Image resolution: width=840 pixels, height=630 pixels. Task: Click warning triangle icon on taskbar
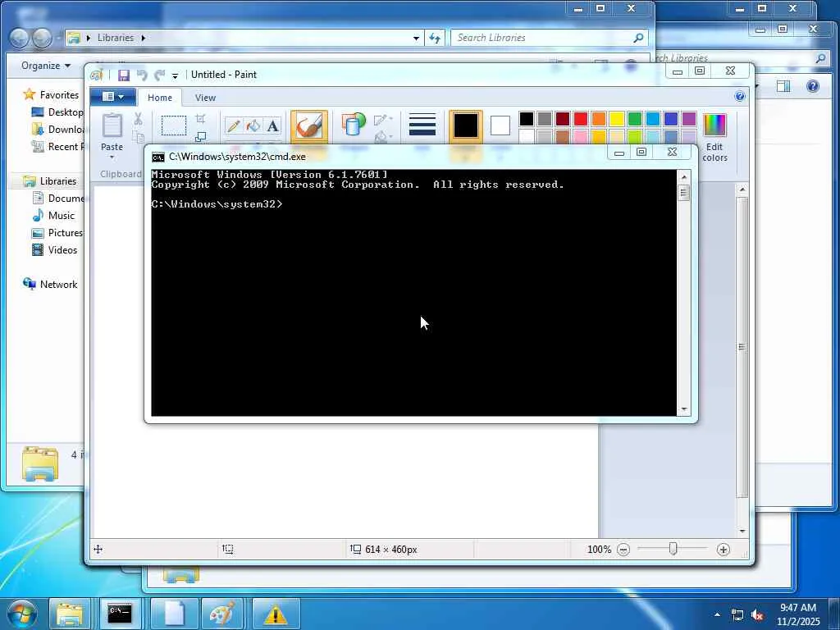coord(276,614)
